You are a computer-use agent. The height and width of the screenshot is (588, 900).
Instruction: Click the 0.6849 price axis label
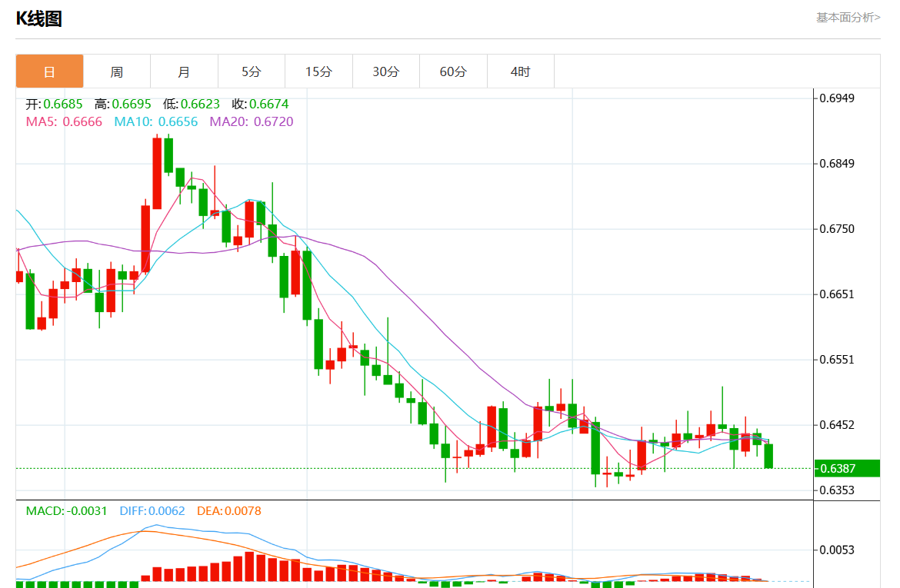pyautogui.click(x=837, y=164)
